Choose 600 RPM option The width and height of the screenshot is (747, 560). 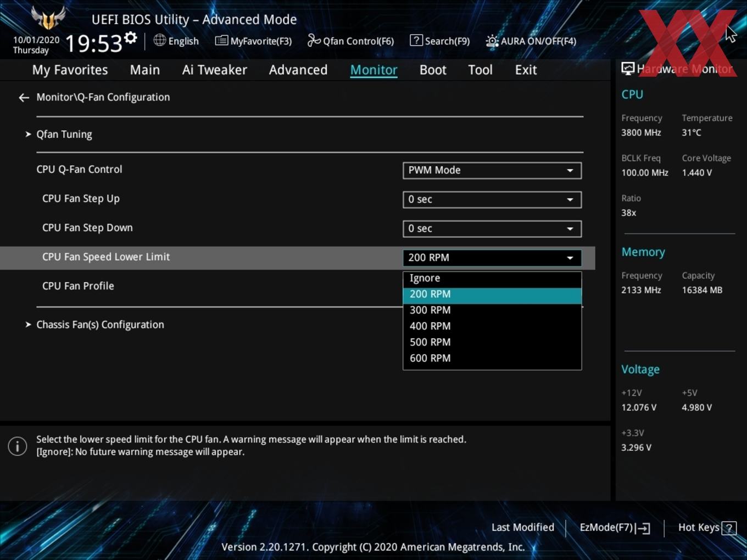coord(492,358)
